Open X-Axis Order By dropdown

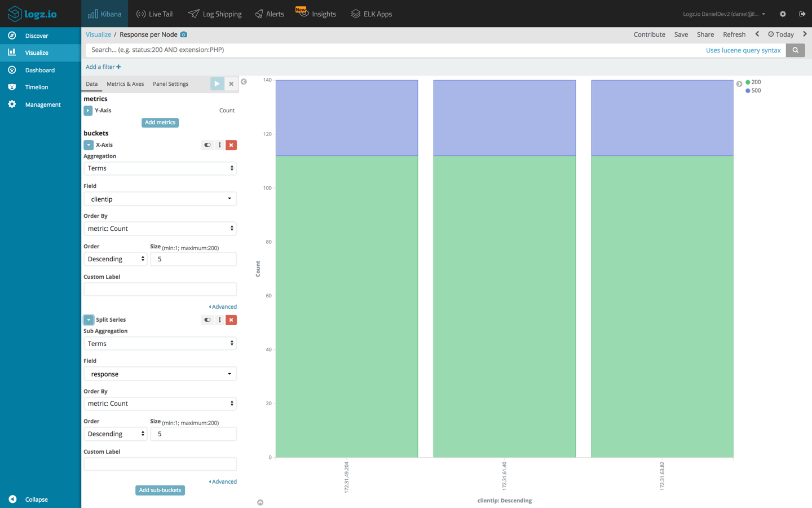[160, 229]
